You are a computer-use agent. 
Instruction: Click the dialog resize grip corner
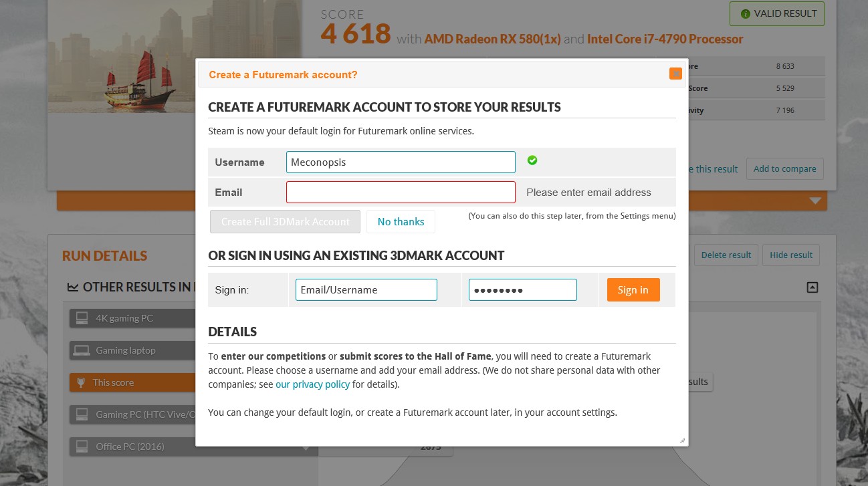click(x=681, y=440)
